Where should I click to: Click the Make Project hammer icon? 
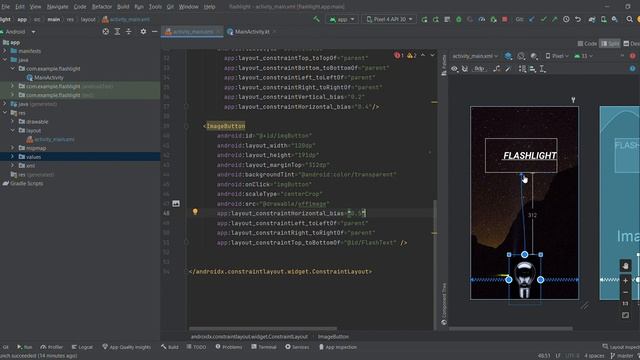pyautogui.click(x=316, y=19)
